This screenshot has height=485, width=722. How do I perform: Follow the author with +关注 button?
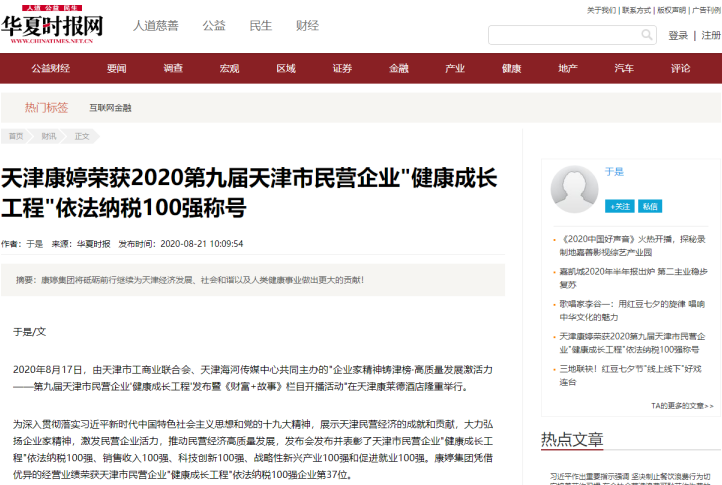(620, 206)
